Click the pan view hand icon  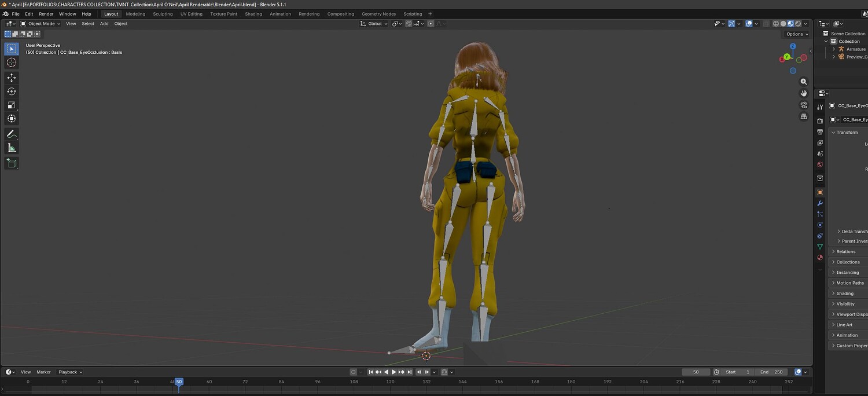click(803, 93)
